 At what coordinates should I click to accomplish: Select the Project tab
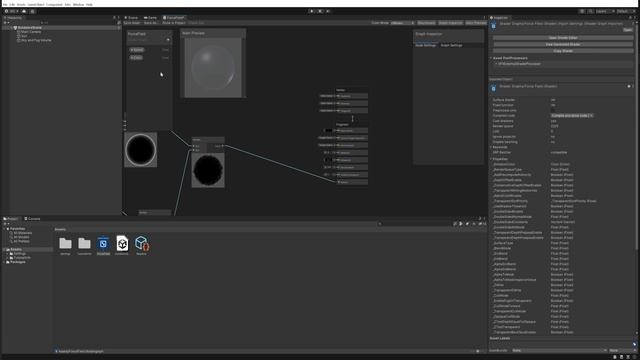[11, 219]
